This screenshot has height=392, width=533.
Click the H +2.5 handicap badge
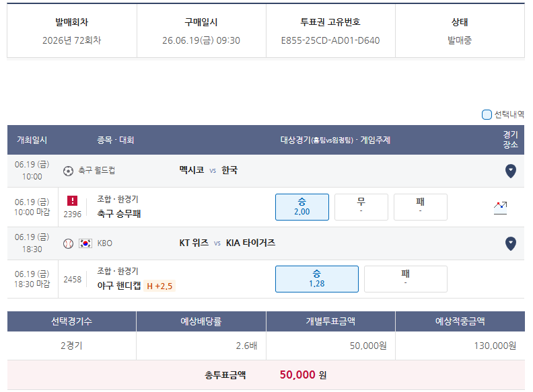point(159,286)
